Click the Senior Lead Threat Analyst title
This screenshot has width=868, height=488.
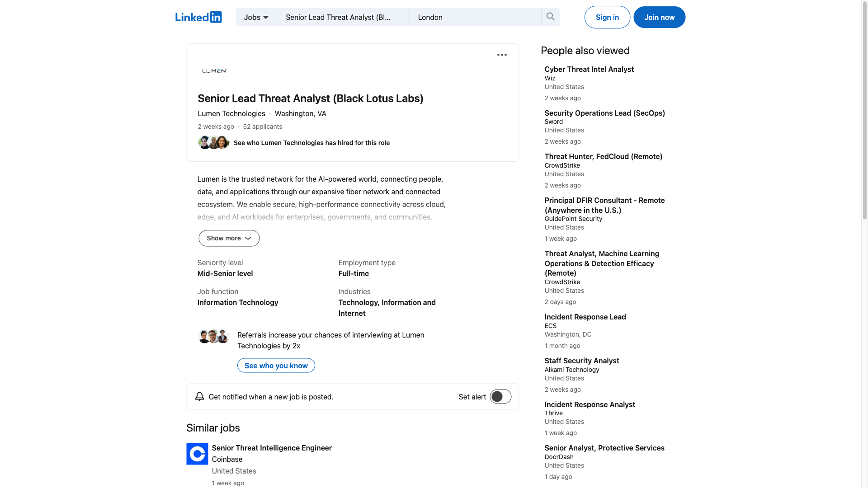pos(310,99)
